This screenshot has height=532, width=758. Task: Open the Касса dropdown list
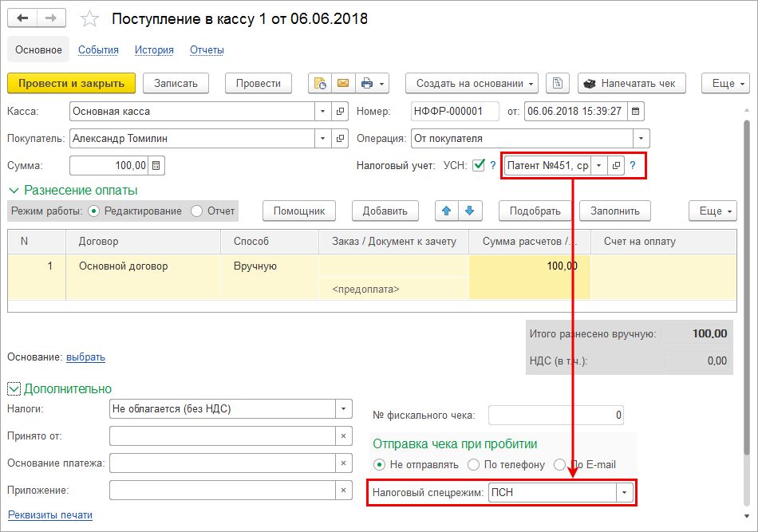[x=322, y=111]
